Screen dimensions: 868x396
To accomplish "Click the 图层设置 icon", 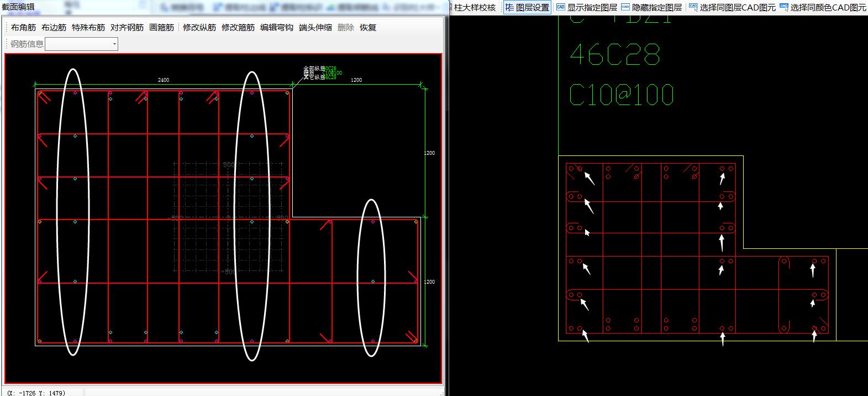I will [x=509, y=7].
